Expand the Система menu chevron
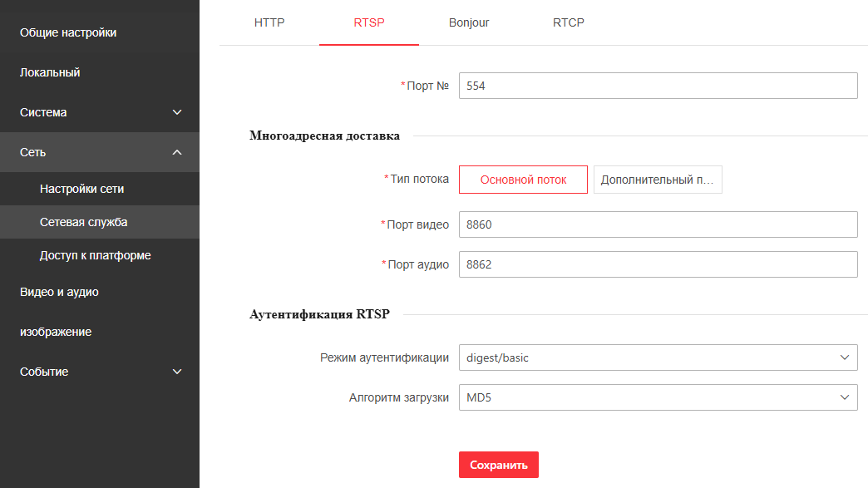The image size is (868, 488). [x=176, y=112]
